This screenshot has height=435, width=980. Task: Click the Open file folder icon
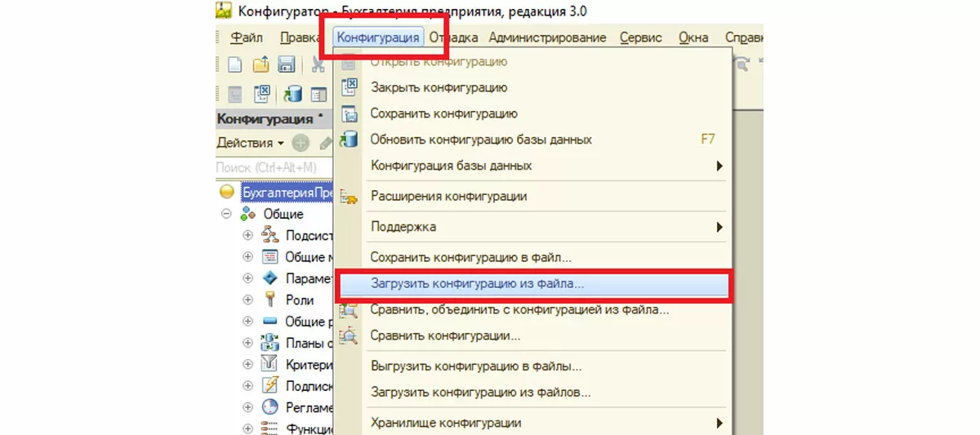[261, 64]
